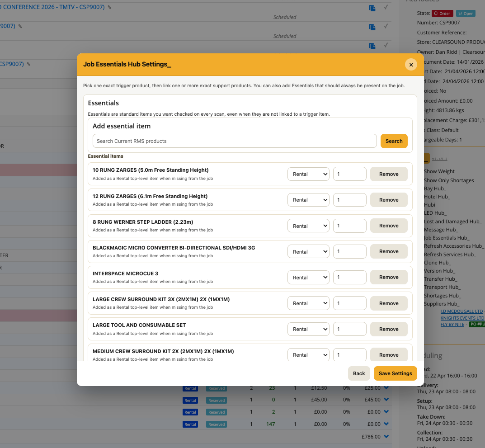Open Clone Hub_ link in sidebar
Viewport: 485px width, 448px height.
pos(438,263)
